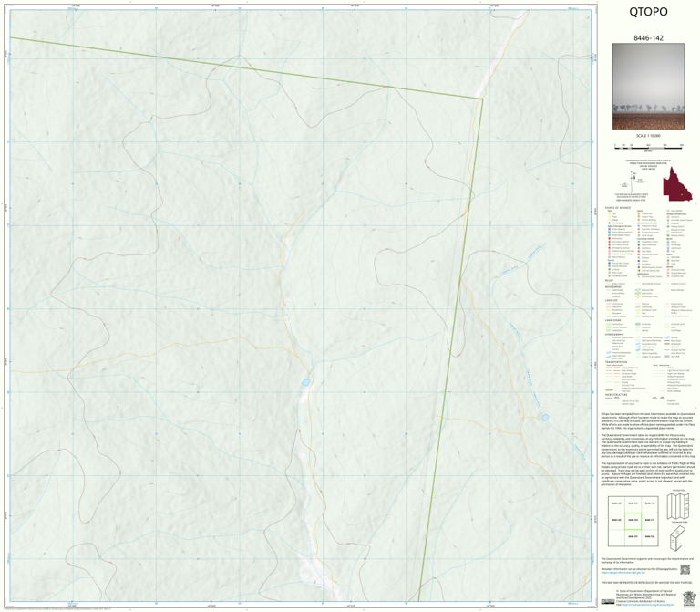Open the misty field cover photo
This screenshot has width=700, height=612.
click(648, 87)
